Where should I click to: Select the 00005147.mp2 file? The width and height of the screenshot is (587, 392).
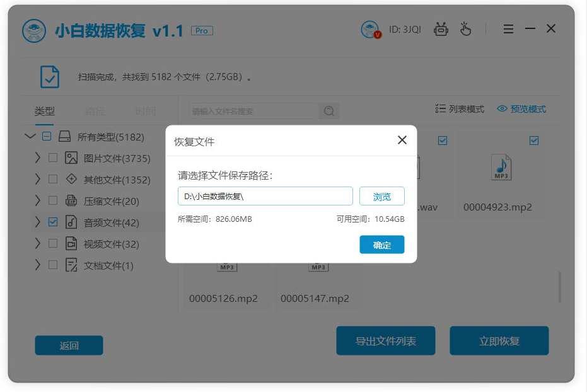(x=315, y=299)
